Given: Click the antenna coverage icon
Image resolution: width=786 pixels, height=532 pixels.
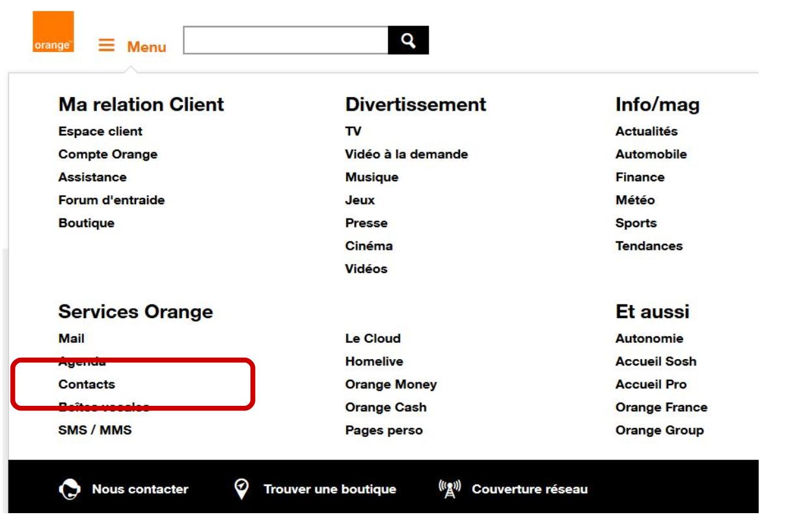Looking at the screenshot, I should pyautogui.click(x=450, y=489).
